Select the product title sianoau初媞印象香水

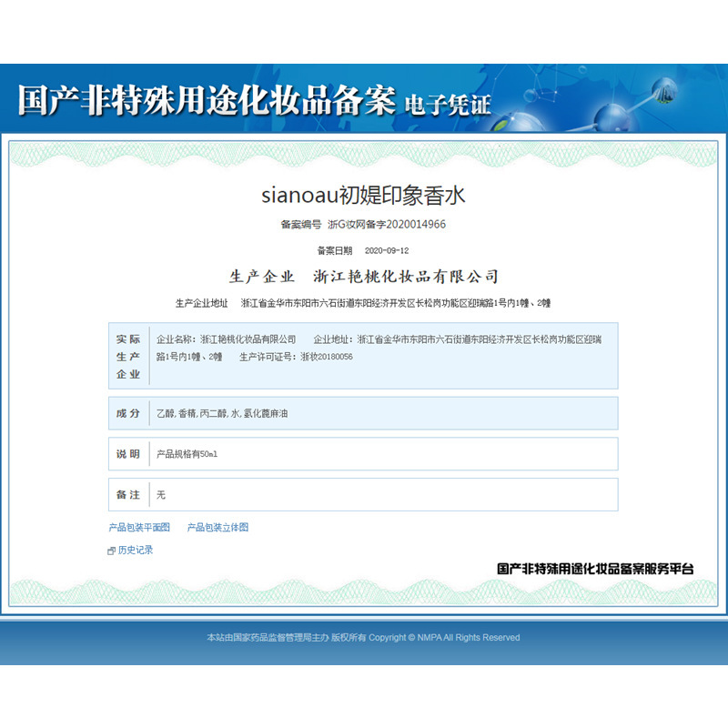click(363, 195)
